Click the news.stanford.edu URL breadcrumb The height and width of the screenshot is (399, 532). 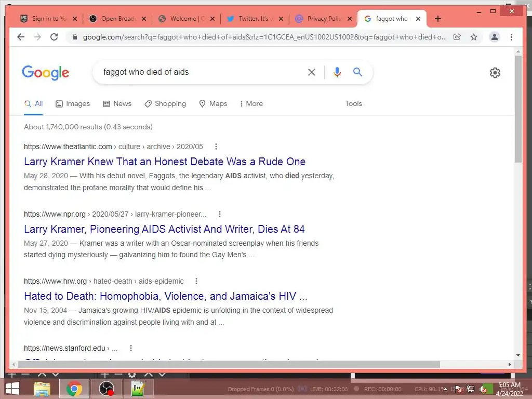71,348
